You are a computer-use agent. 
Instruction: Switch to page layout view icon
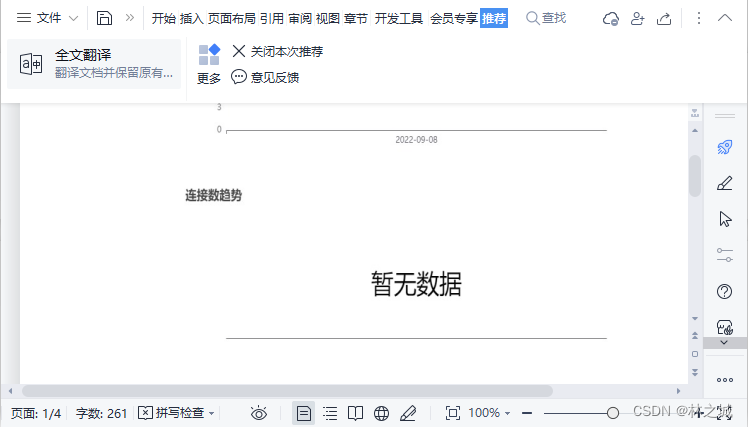click(x=303, y=413)
